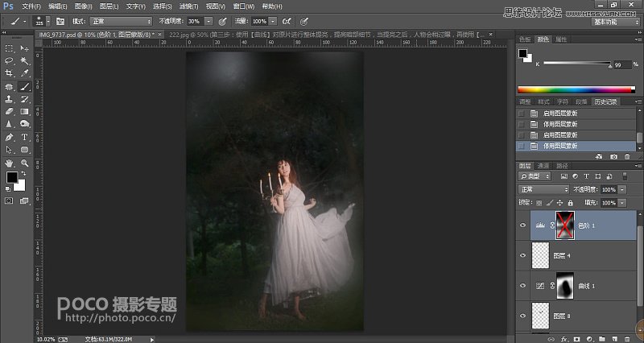
Task: Select the Healing Brush tool
Action: 9,87
